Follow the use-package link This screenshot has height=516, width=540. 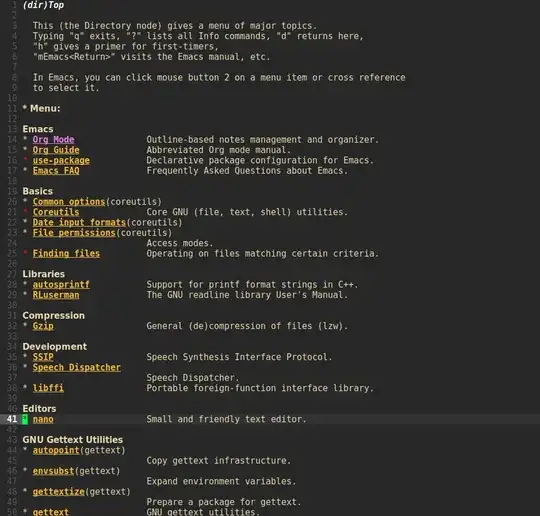(x=61, y=160)
